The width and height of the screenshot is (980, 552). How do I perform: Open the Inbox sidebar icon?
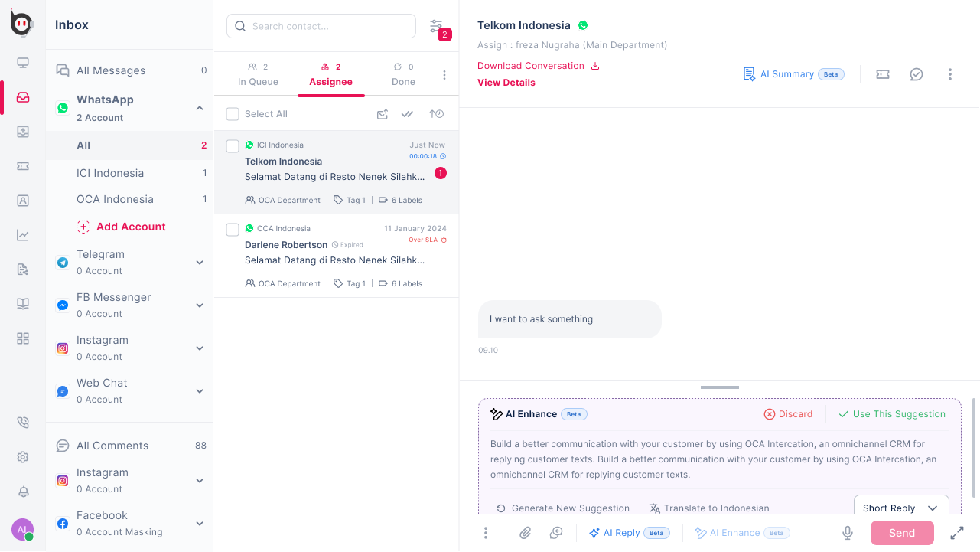point(23,97)
